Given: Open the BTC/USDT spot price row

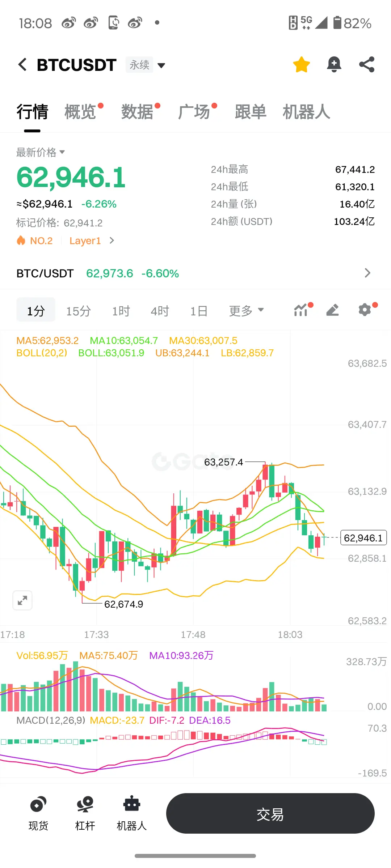Looking at the screenshot, I should 195,273.
